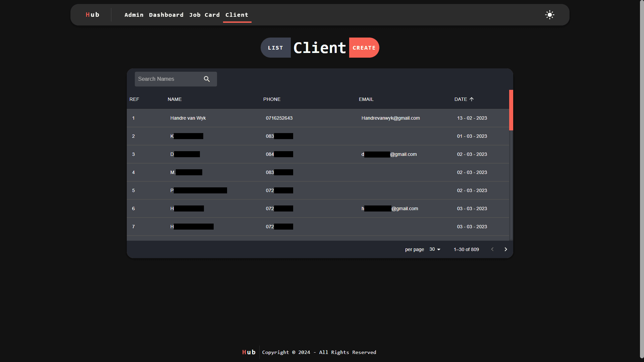Toggle sorting on the EMAIL column header
This screenshot has height=362, width=644.
point(366,99)
